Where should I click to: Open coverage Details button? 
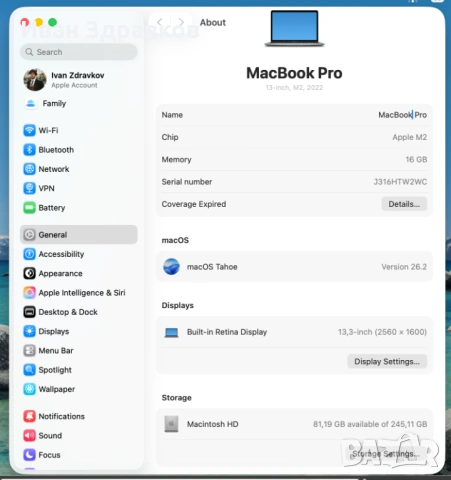click(404, 204)
